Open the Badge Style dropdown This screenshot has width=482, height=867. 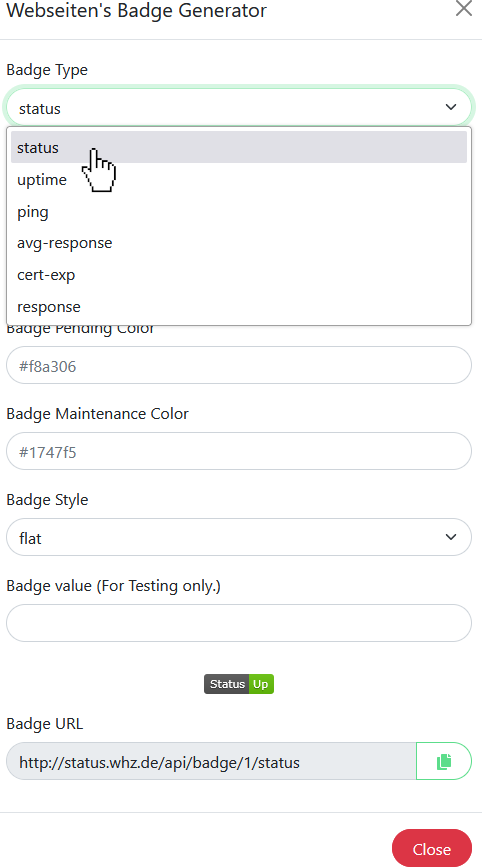(239, 537)
